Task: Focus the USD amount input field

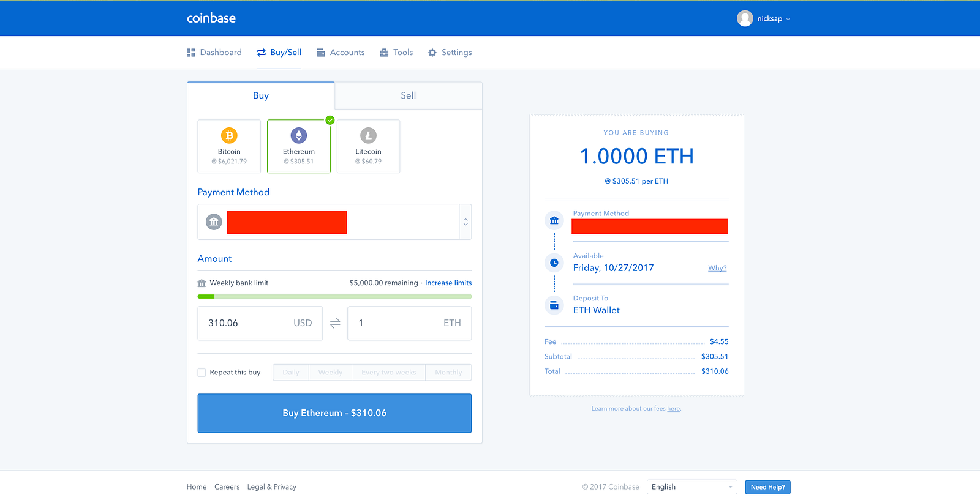Action: [260, 323]
